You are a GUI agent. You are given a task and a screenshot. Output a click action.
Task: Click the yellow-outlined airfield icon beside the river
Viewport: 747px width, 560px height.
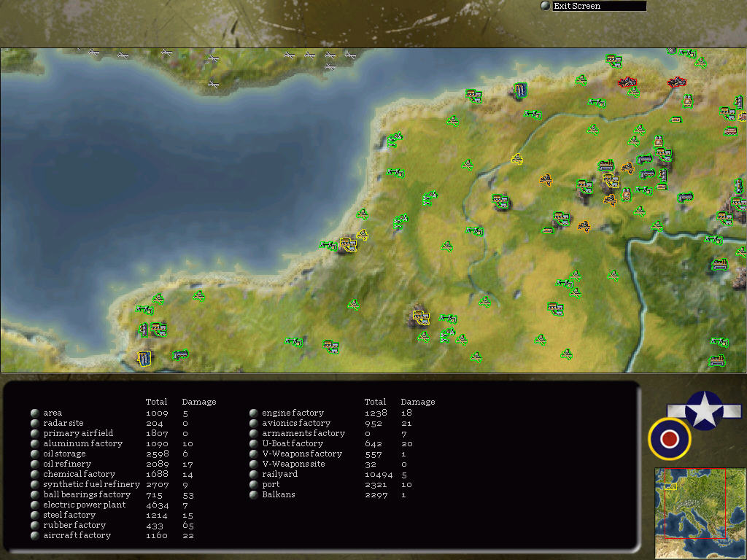coord(517,159)
